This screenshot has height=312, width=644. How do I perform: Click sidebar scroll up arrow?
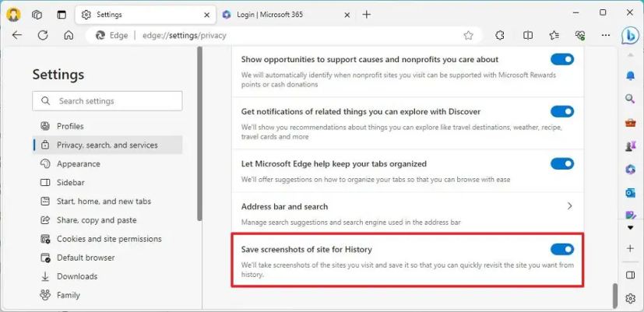[631, 54]
